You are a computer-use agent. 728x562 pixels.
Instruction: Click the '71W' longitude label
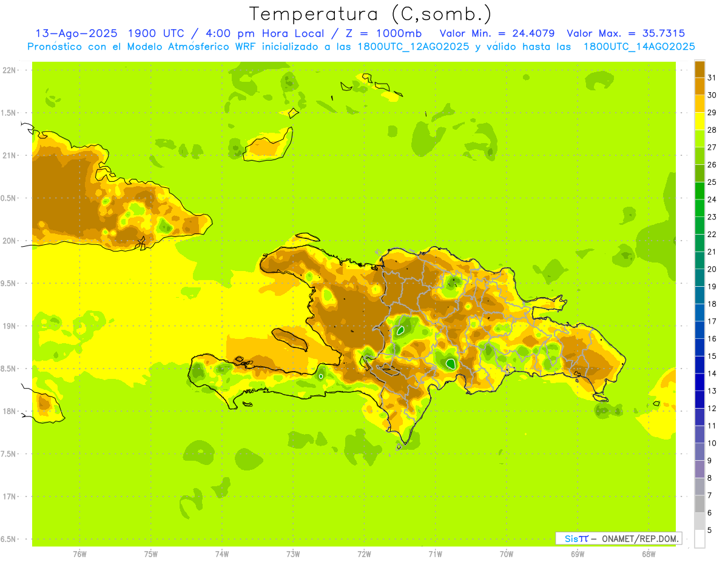(435, 554)
